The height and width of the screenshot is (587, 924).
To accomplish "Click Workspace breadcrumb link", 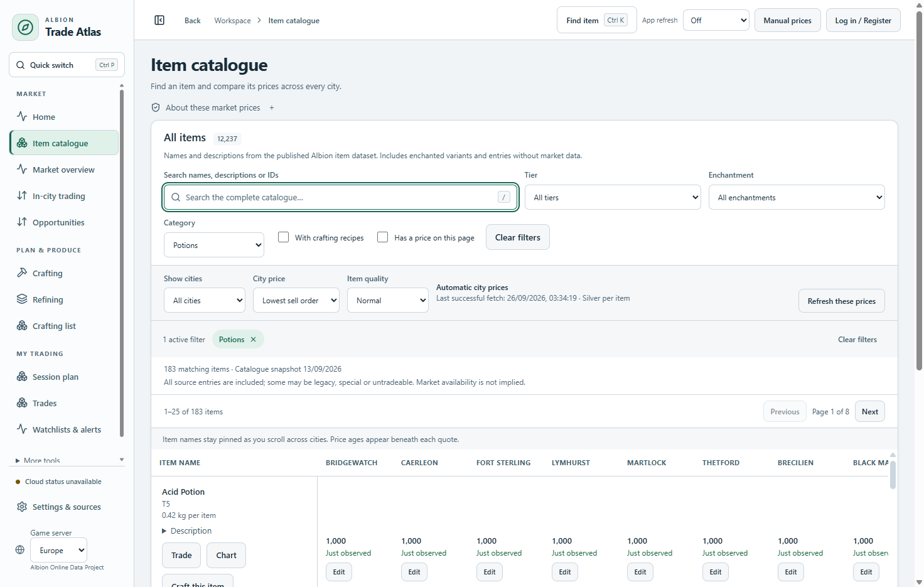I will (232, 20).
